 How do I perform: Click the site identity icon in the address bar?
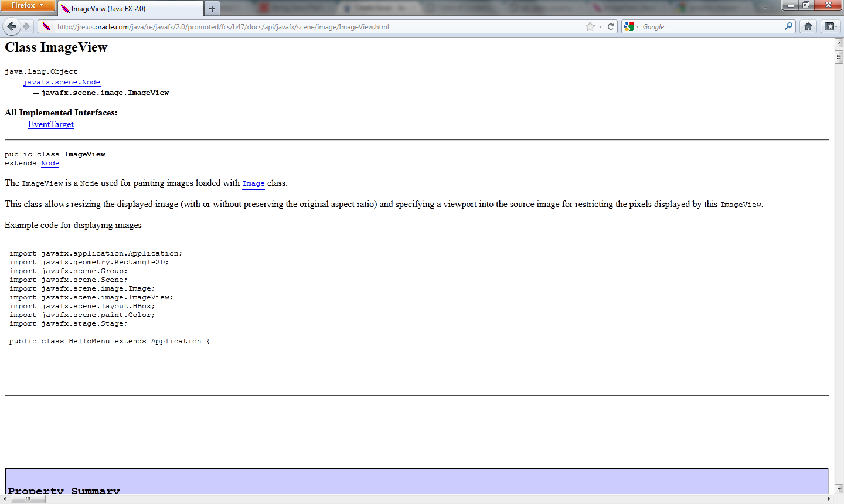(46, 26)
